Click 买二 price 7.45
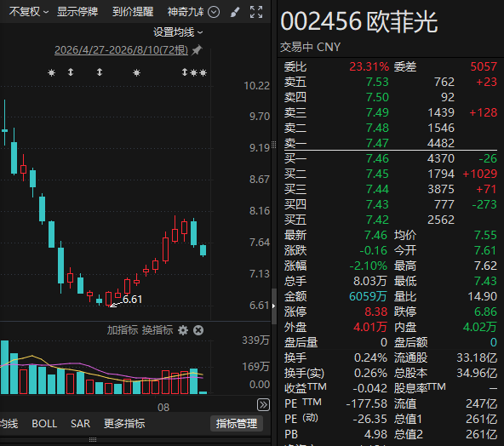504x446 pixels. tap(377, 174)
